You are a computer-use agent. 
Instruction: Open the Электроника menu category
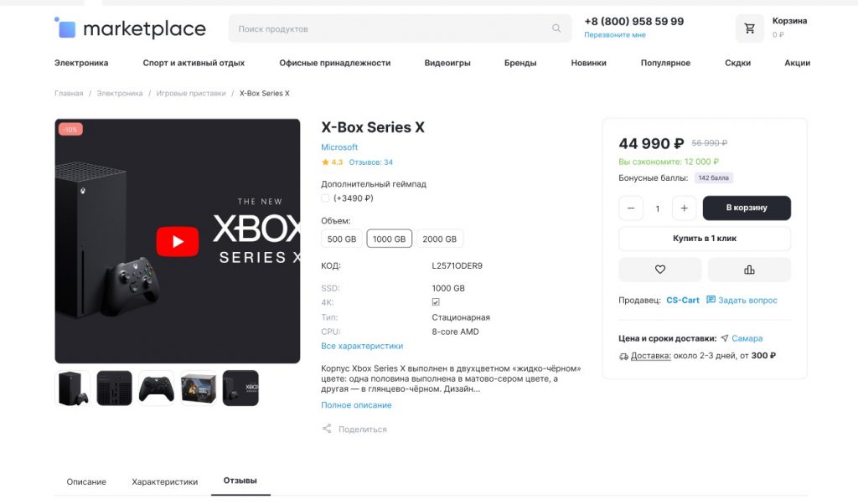click(x=81, y=63)
